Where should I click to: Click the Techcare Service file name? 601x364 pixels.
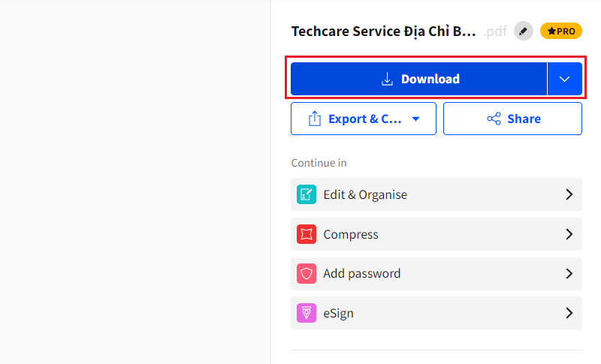(383, 32)
